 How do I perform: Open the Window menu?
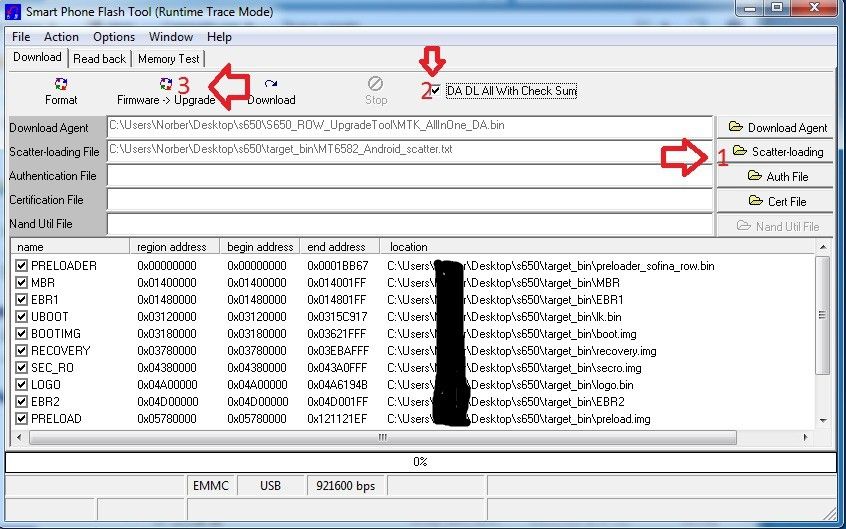tap(171, 37)
